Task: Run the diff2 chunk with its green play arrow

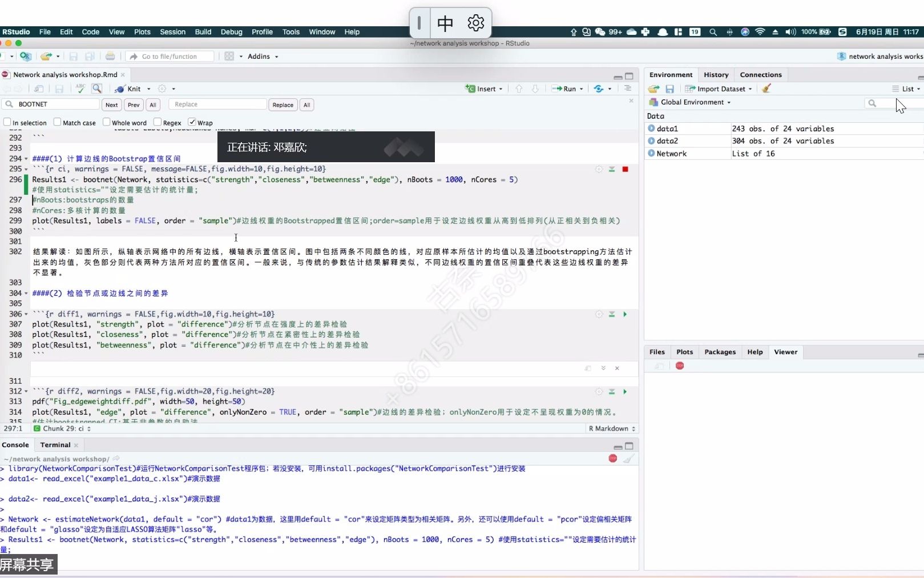Action: 625,392
